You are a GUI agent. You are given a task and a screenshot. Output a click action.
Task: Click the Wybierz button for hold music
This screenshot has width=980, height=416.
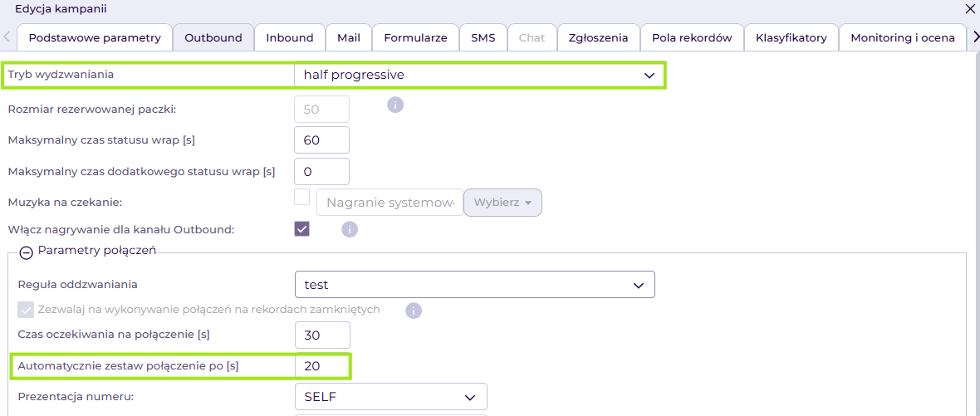pyautogui.click(x=502, y=203)
